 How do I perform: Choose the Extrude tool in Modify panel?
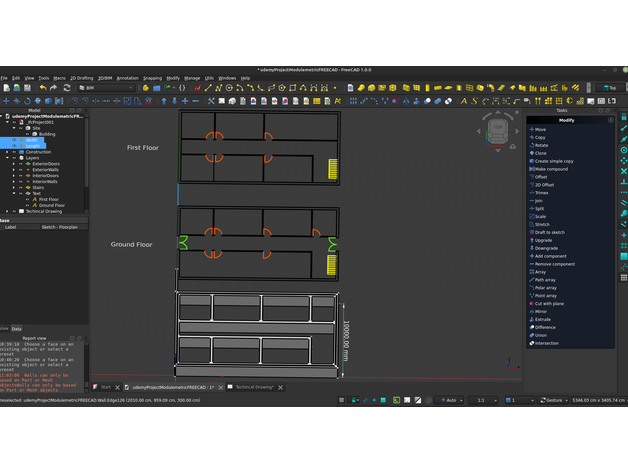pos(542,319)
